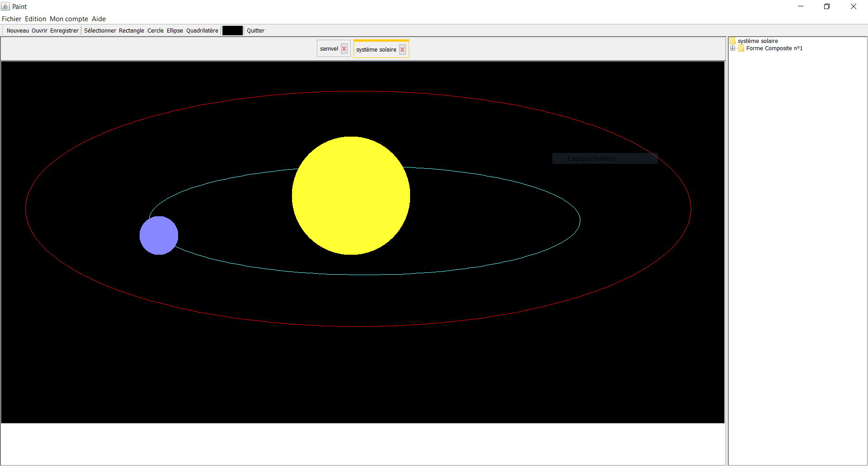The image size is (868, 466).
Task: Select Forme Composite n°1 in the tree
Action: click(x=774, y=48)
